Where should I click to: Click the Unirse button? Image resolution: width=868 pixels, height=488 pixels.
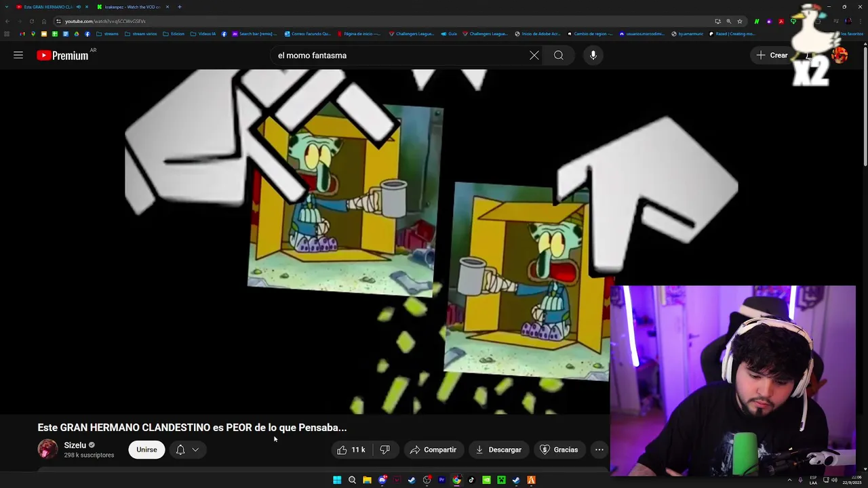(x=146, y=449)
